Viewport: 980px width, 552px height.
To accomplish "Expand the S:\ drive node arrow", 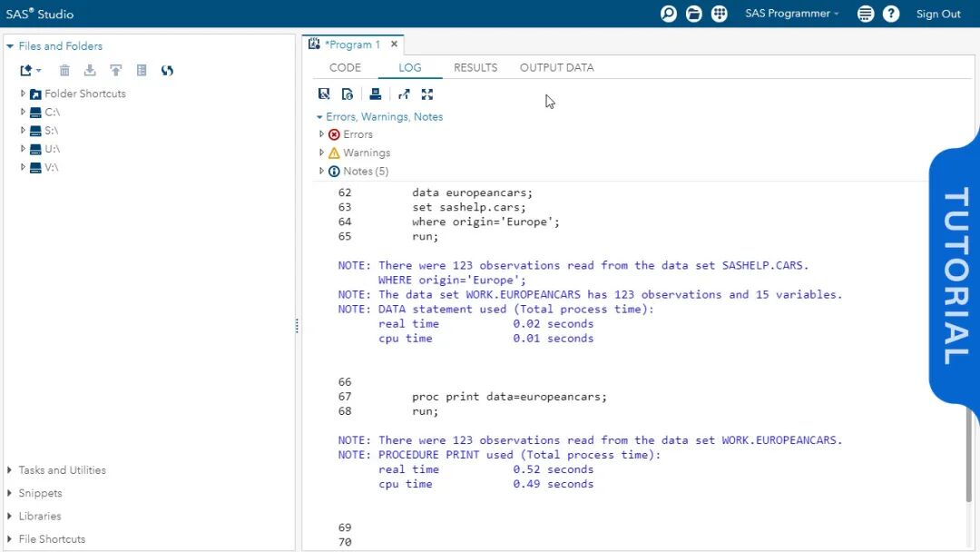I will coord(23,130).
